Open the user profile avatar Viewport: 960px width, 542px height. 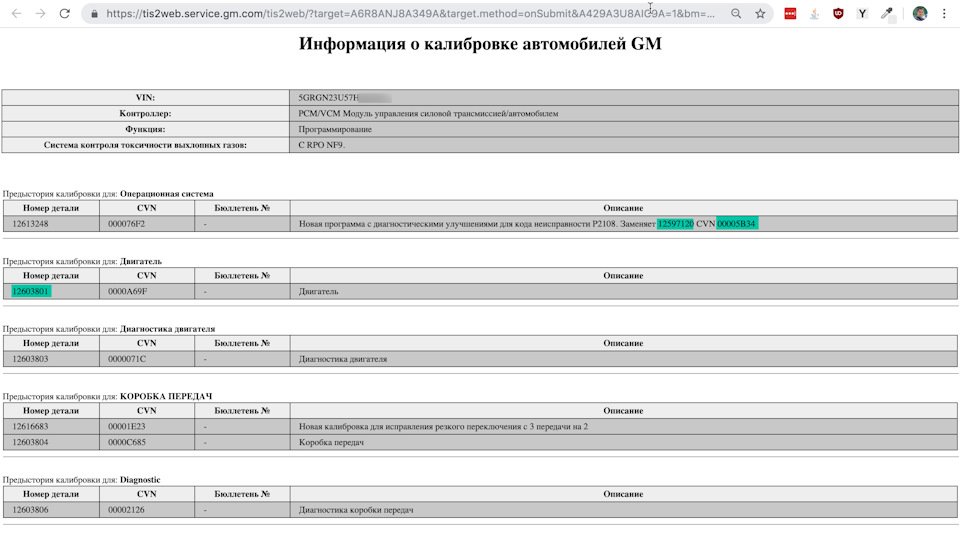[x=920, y=13]
